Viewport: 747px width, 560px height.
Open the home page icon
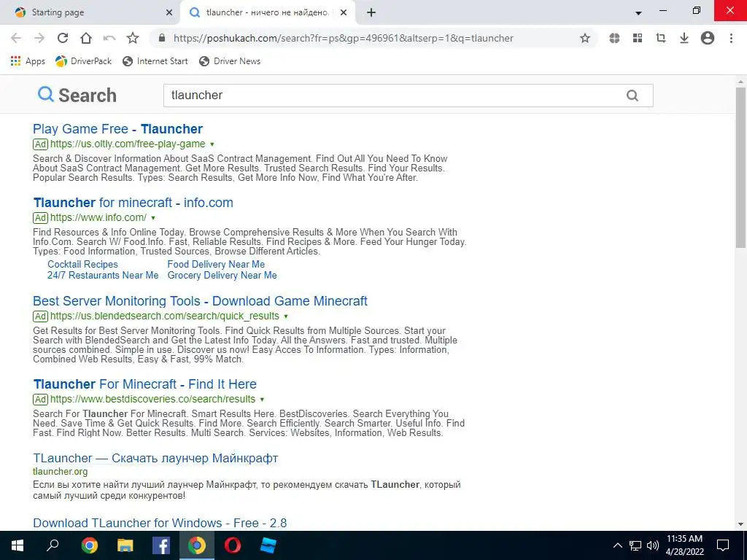click(x=86, y=38)
